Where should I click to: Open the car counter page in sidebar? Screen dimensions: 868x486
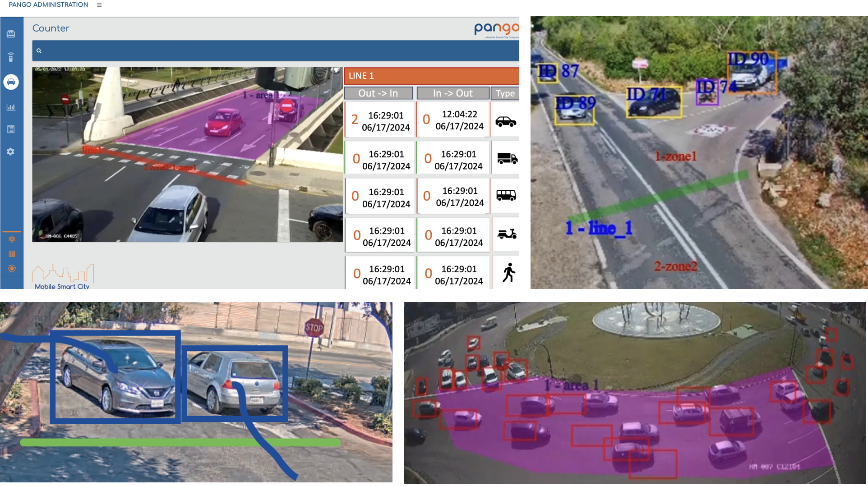click(x=11, y=82)
